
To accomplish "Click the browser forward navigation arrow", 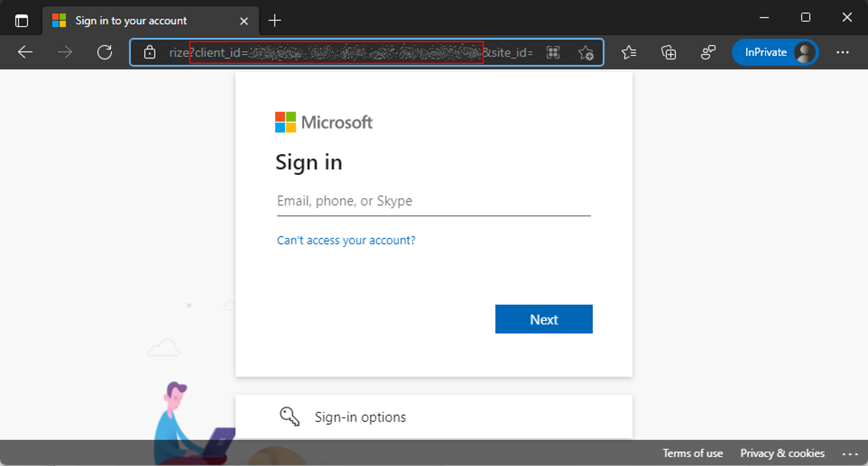I will [65, 53].
